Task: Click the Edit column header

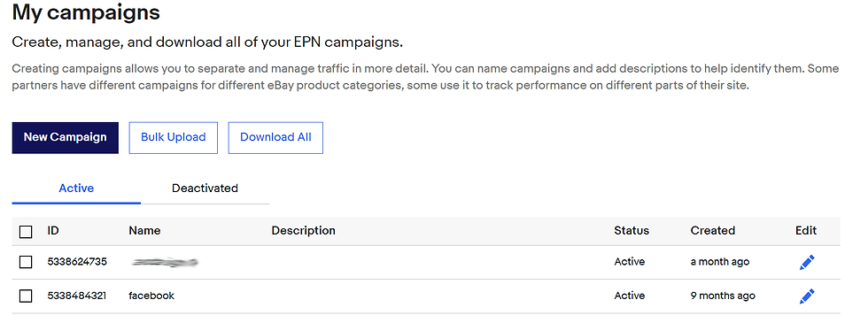Action: click(806, 231)
